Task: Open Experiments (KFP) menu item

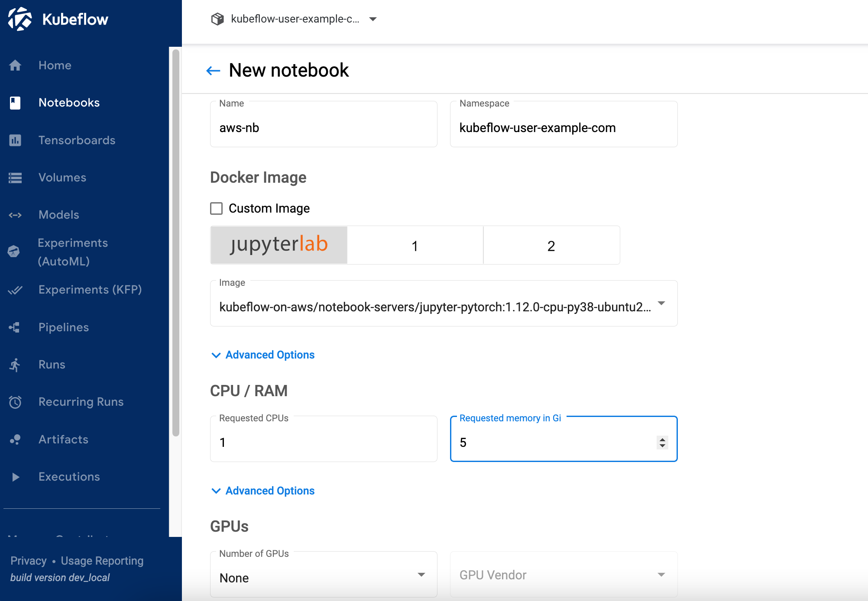Action: click(90, 290)
